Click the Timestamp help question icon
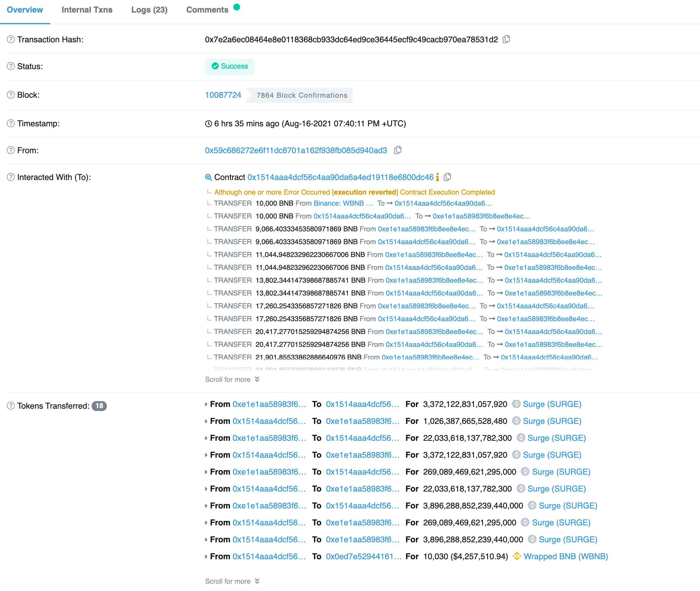The width and height of the screenshot is (700, 591). [11, 123]
